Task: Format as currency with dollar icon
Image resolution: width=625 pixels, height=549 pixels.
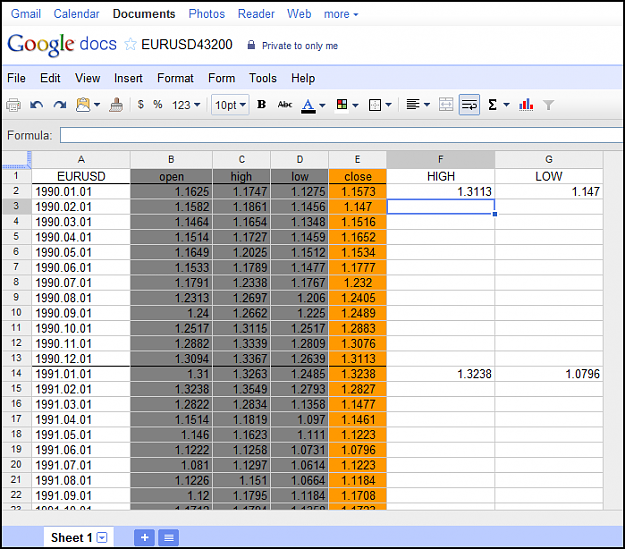Action: click(x=141, y=105)
